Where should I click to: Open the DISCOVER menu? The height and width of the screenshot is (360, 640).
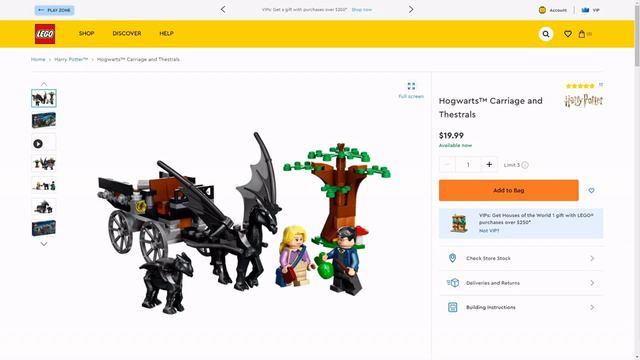[127, 33]
